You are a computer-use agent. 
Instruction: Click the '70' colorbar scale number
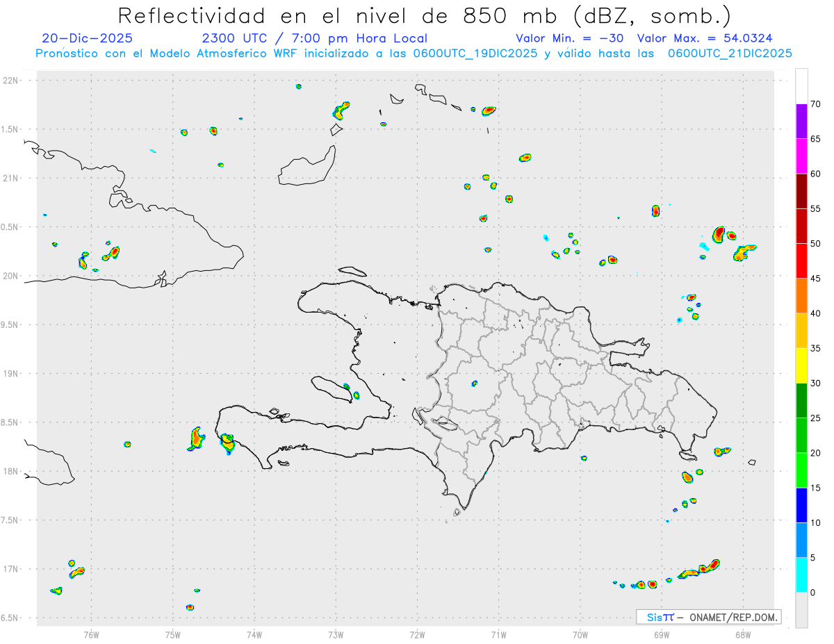815,104
